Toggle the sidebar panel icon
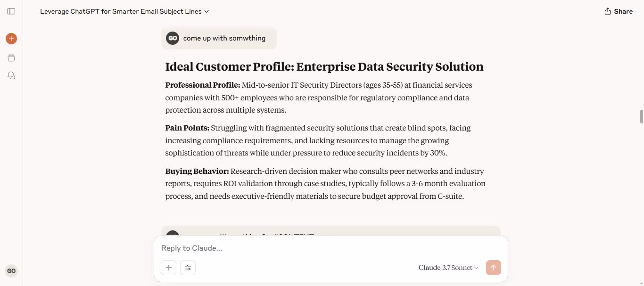This screenshot has width=644, height=286. (11, 11)
